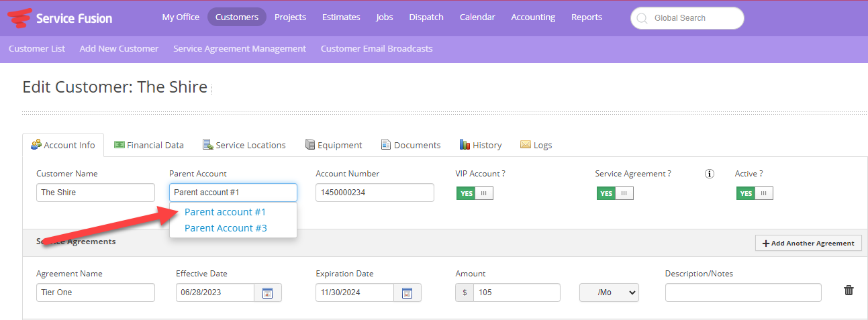
Task: Click the Description/Notes text field
Action: click(743, 292)
